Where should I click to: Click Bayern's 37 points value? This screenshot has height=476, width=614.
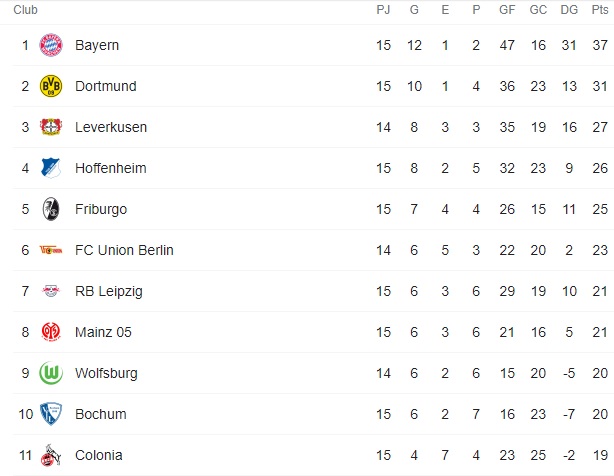(599, 45)
